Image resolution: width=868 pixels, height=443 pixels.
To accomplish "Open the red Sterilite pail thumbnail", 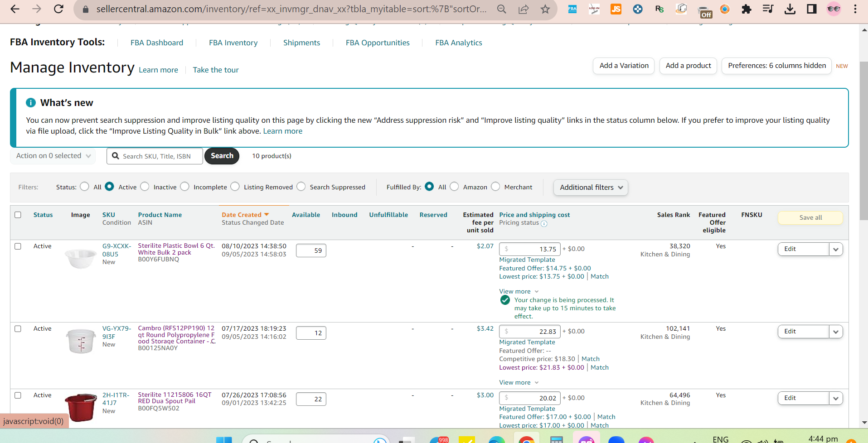I will point(81,407).
